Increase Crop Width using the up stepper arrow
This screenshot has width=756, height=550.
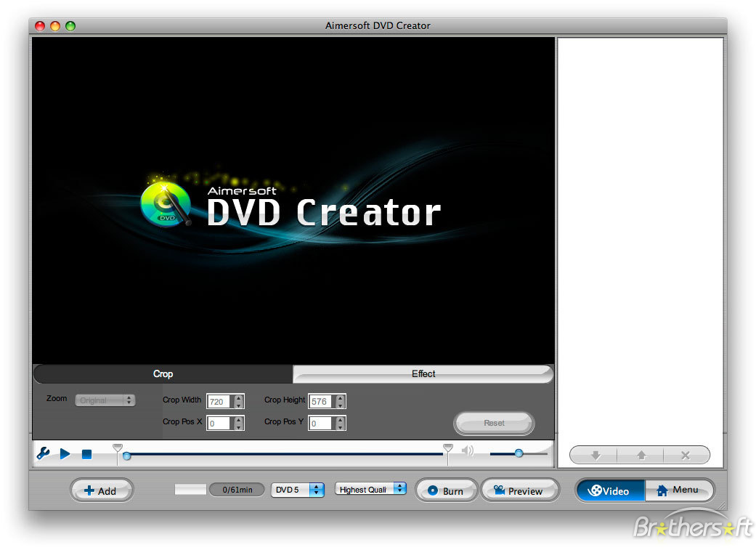(x=239, y=398)
